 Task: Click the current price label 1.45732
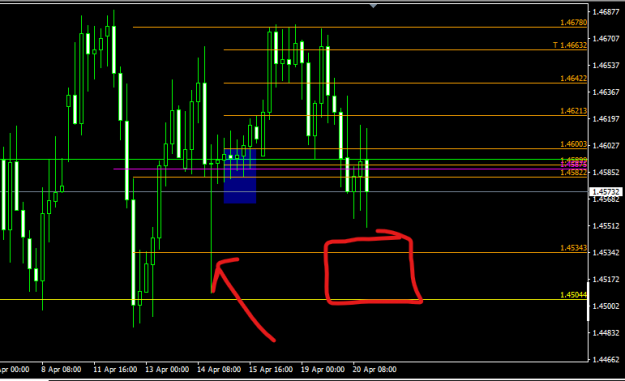coord(606,192)
